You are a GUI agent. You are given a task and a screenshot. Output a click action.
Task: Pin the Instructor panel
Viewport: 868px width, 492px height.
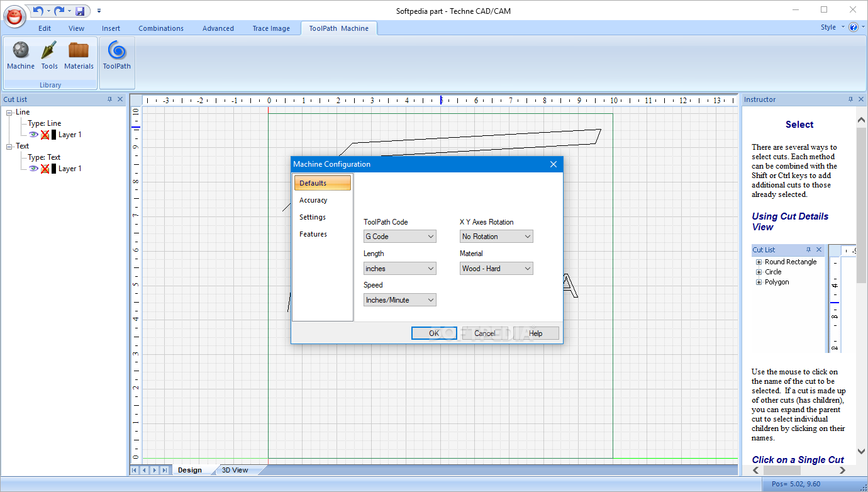click(850, 99)
